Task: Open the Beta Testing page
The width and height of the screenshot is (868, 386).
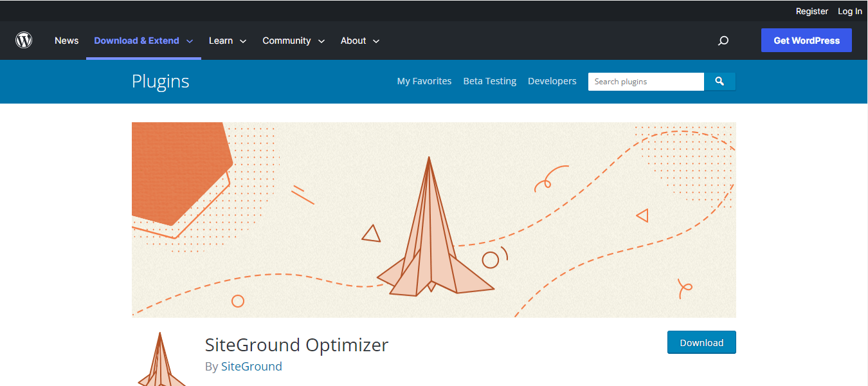Action: (489, 81)
